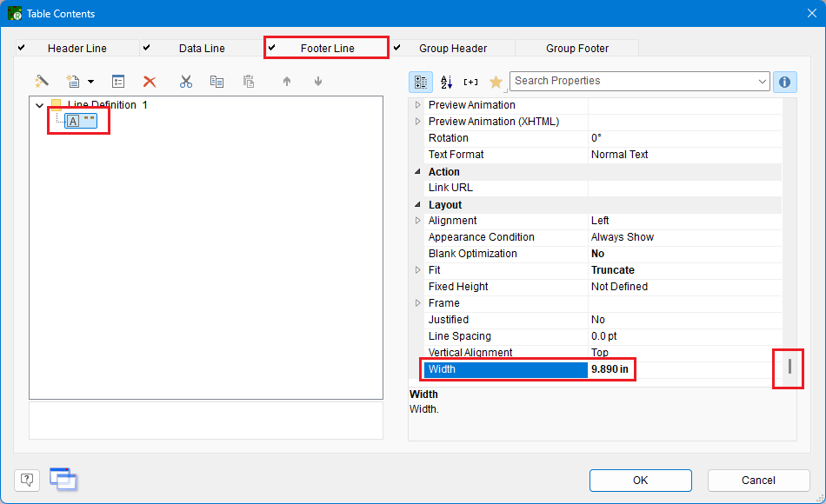826x504 pixels.
Task: Expand the Fit property
Action: click(417, 269)
